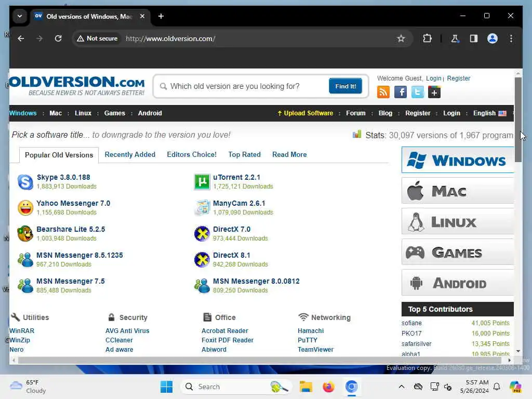Open the Blog link
The height and width of the screenshot is (399, 532).
coord(385,113)
